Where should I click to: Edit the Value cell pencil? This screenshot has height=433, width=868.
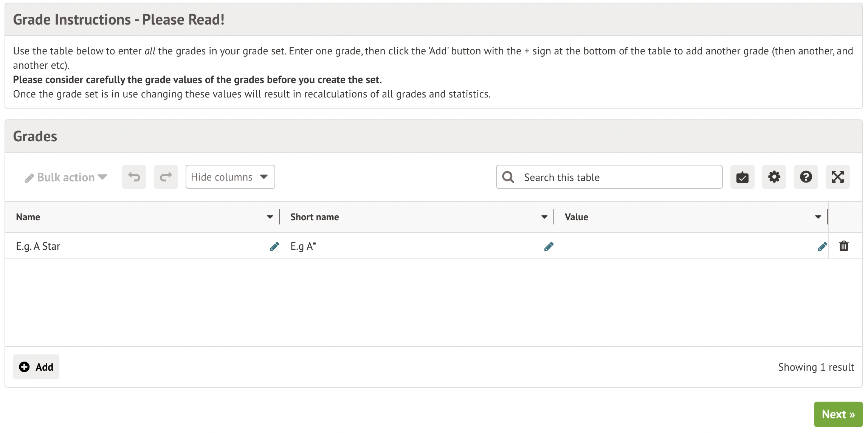822,246
